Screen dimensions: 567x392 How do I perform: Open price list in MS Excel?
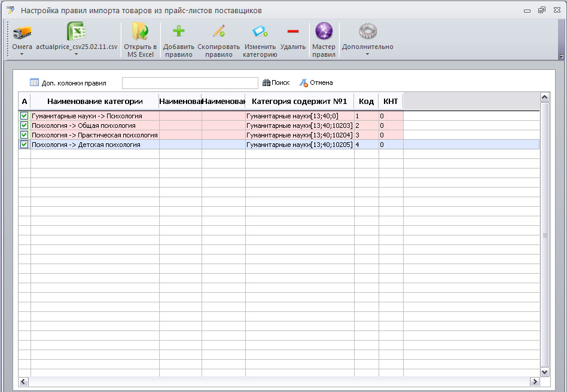(x=141, y=39)
